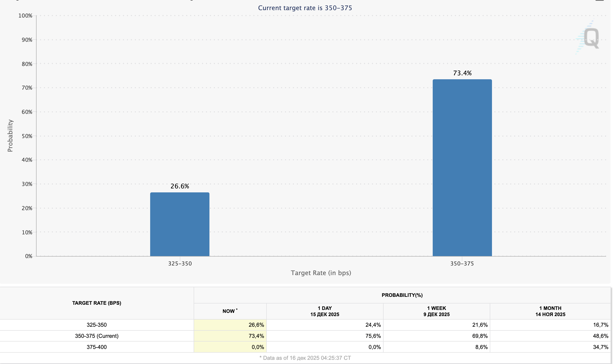Viewport: 613px width, 364px height.
Task: Click the TARGET RATE (BPS) column header
Action: pyautogui.click(x=97, y=303)
